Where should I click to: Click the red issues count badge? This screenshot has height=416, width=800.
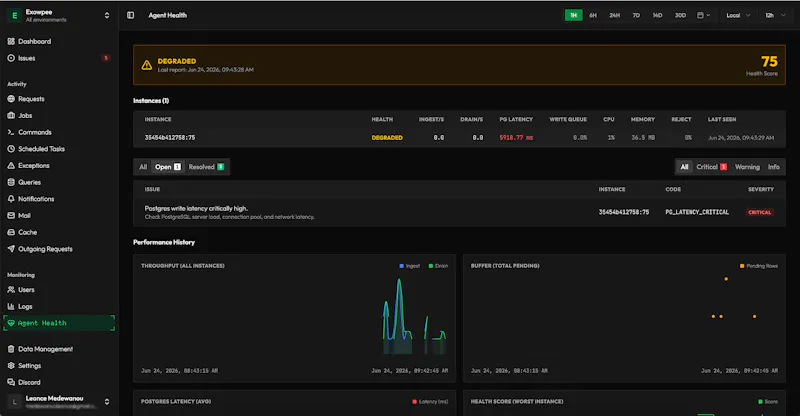click(106, 58)
